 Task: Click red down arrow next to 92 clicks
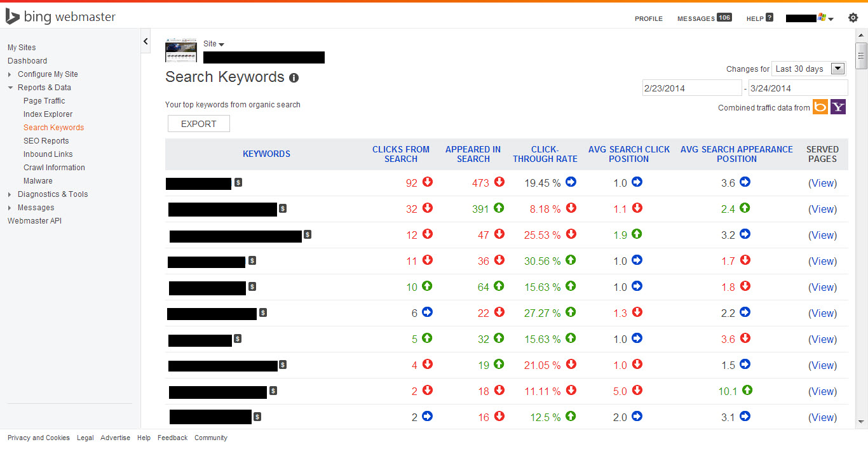pyautogui.click(x=428, y=182)
